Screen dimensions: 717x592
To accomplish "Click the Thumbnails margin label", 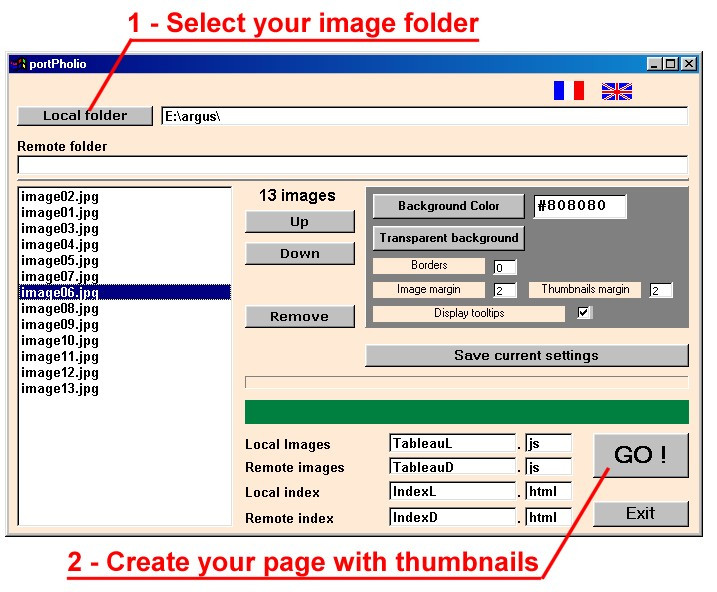I will (x=585, y=289).
